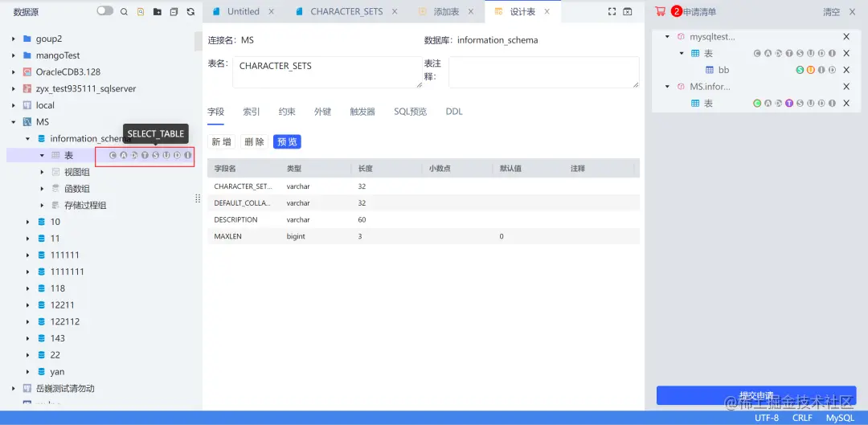
Task: Click the close-all-tabs icon beside fullscreen
Action: tap(627, 11)
